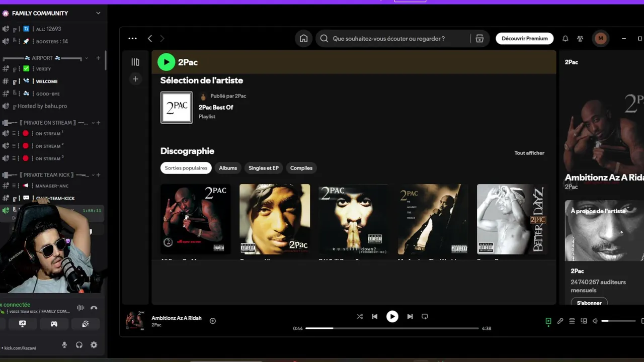Seek in the song progress bar

[392, 328]
